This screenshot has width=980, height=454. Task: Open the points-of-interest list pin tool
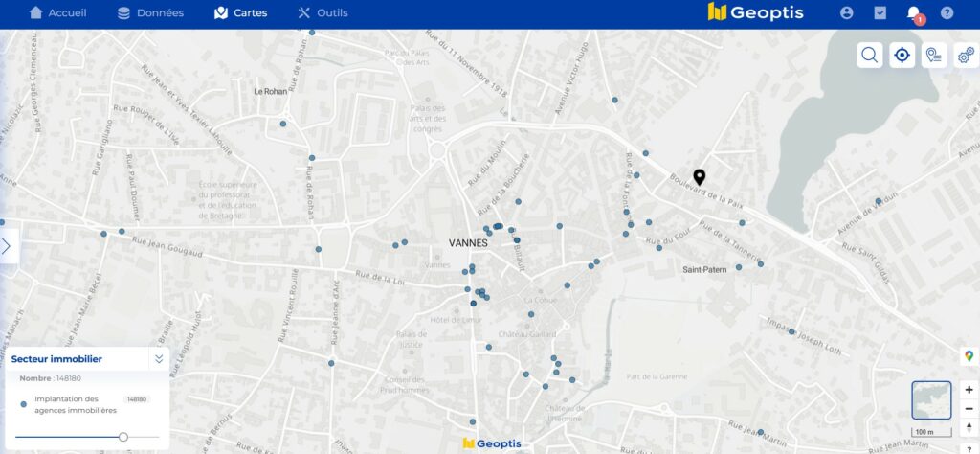coord(934,55)
